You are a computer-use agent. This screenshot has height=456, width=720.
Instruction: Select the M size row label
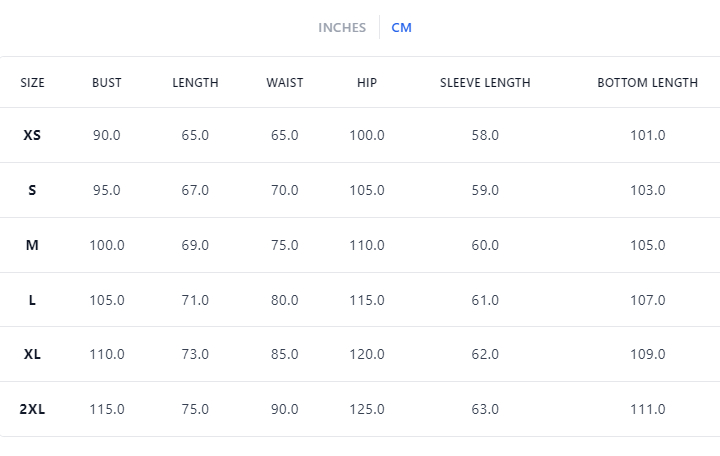coord(32,245)
